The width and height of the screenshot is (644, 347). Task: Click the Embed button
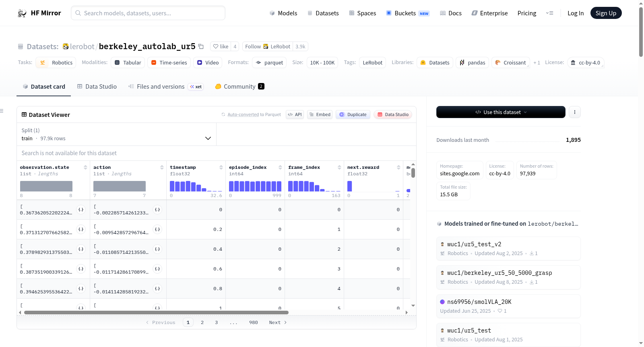[320, 114]
